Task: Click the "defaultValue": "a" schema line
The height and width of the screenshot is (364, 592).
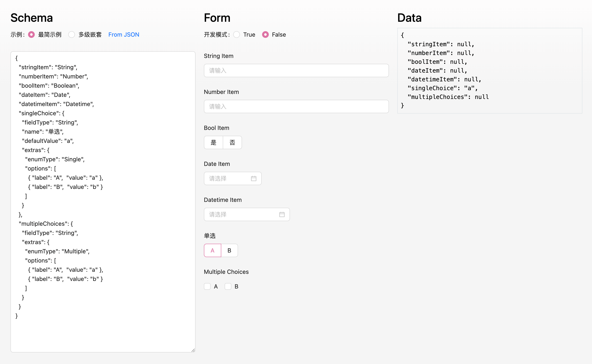Action: [48, 141]
